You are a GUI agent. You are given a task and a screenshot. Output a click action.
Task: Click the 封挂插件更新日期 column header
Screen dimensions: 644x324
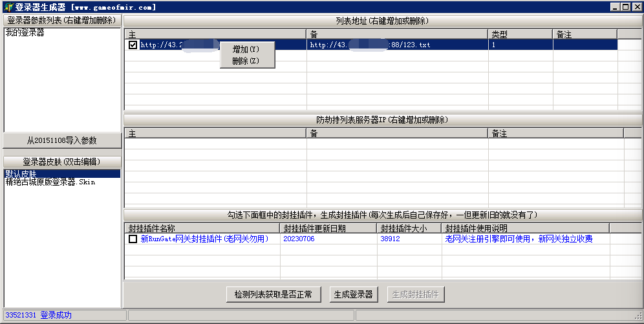328,228
